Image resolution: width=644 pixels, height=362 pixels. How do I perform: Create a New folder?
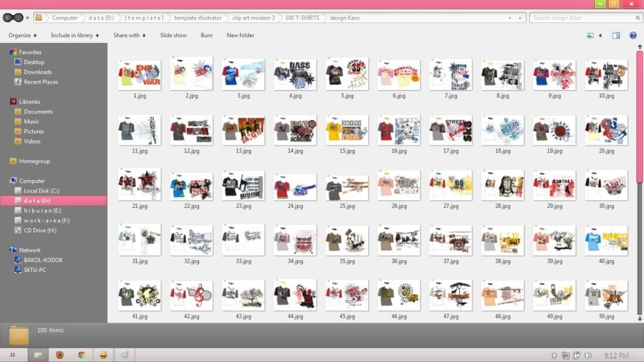(240, 35)
